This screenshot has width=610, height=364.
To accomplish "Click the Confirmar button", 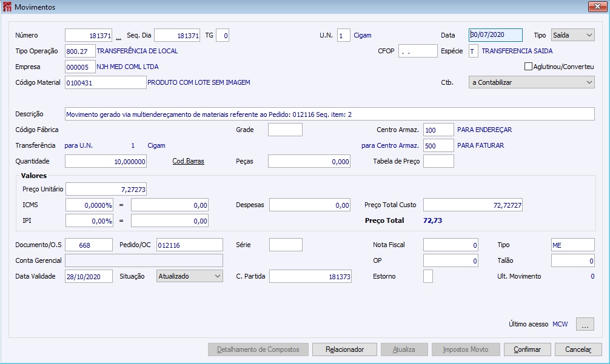I will pyautogui.click(x=527, y=349).
